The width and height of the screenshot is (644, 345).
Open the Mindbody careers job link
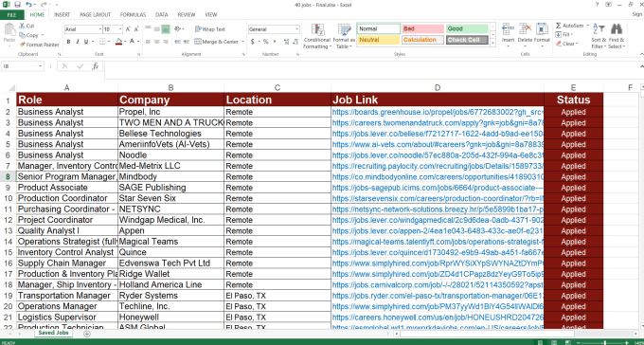pyautogui.click(x=438, y=177)
